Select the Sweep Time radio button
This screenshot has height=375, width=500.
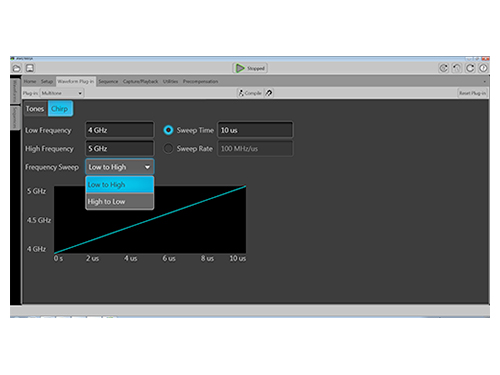168,130
